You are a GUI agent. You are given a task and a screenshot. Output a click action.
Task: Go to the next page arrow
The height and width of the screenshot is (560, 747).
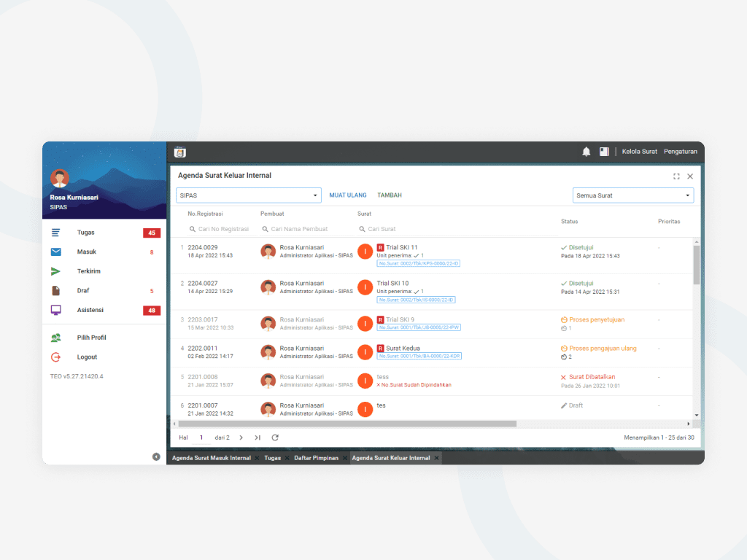click(241, 437)
